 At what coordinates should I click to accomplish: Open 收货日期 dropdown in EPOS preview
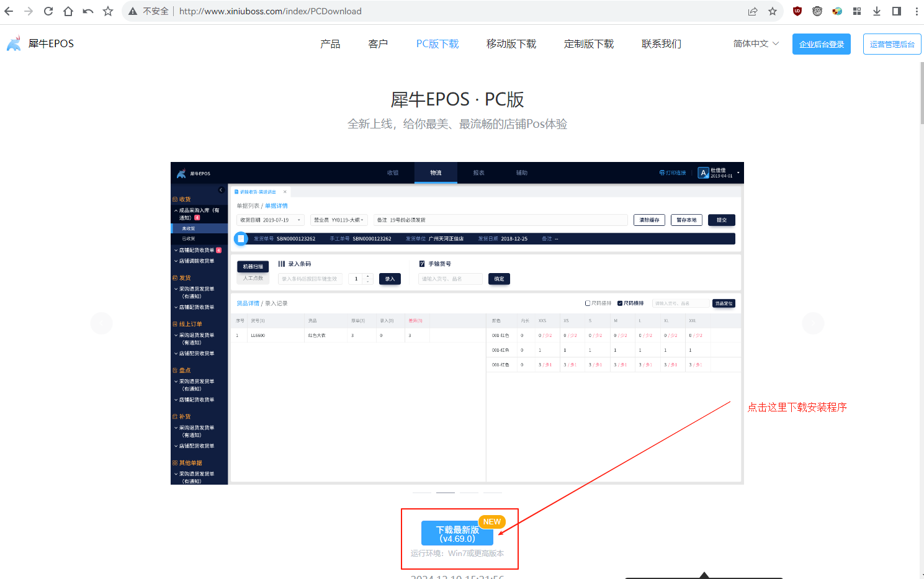(270, 220)
